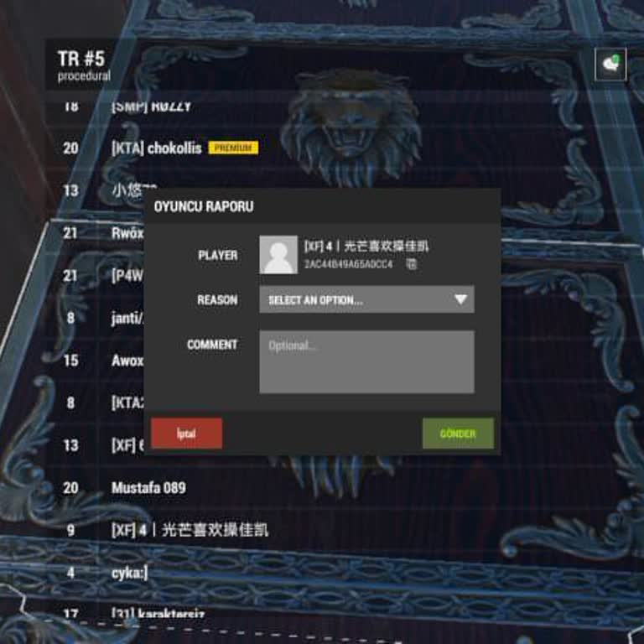
Task: Focus the optional Comment text field
Action: point(366,361)
